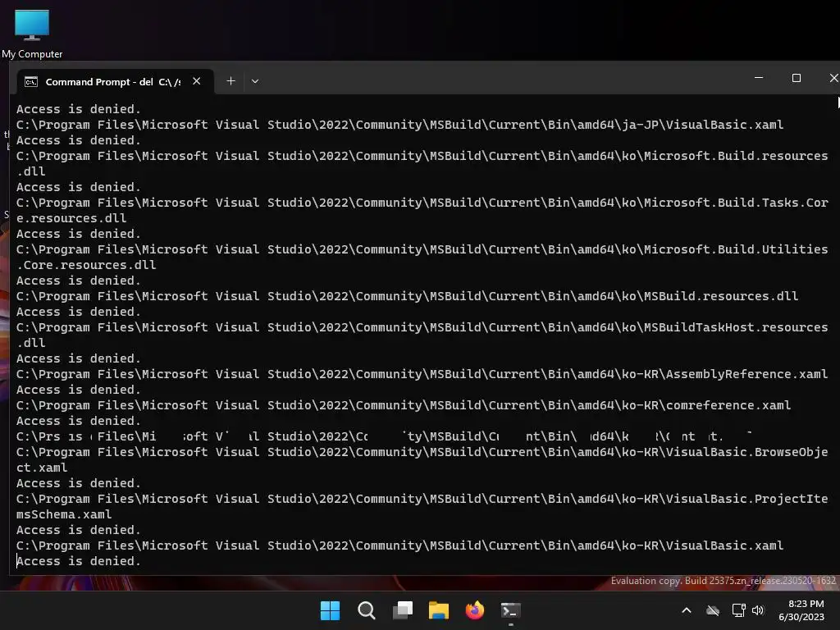Click the ko\MSBuild.resources.dll path line
The image size is (840, 630).
(x=407, y=296)
